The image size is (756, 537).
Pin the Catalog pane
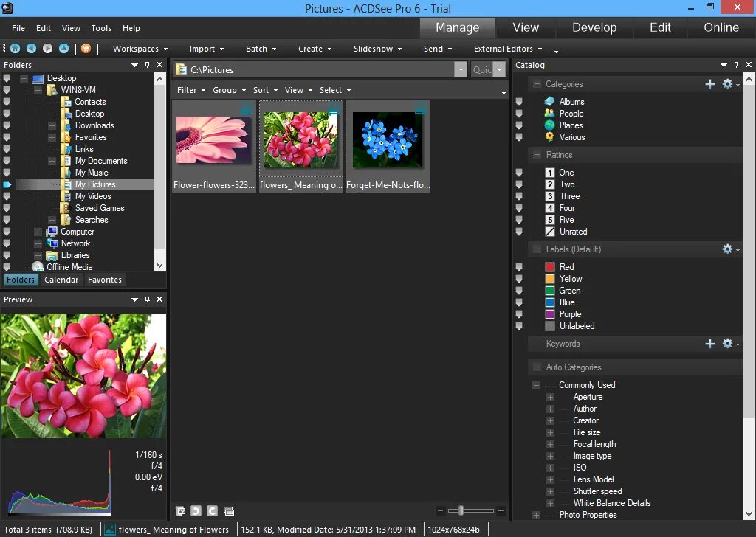(x=736, y=64)
